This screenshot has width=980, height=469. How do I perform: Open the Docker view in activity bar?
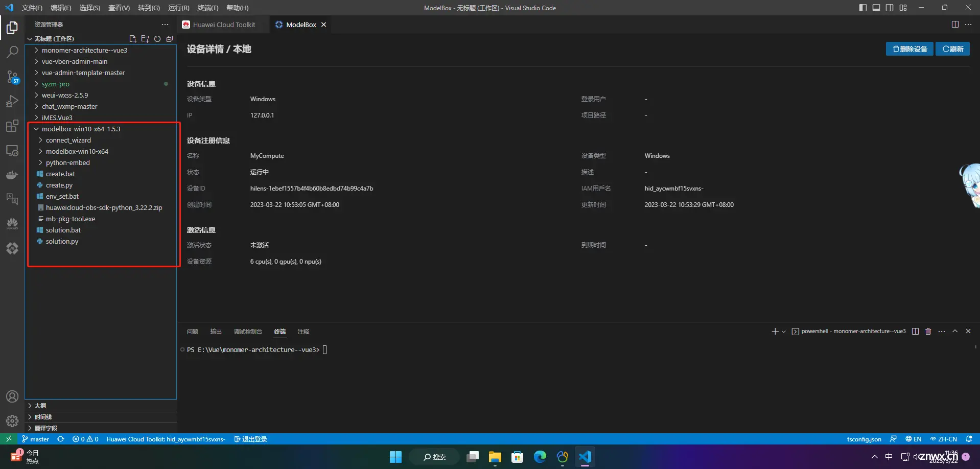(x=12, y=175)
